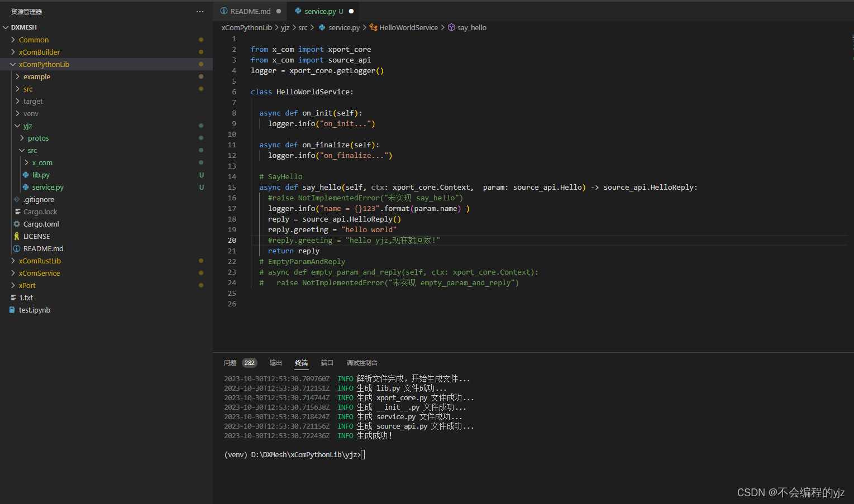Image resolution: width=854 pixels, height=504 pixels.
Task: Expand the target folder
Action: tap(17, 101)
